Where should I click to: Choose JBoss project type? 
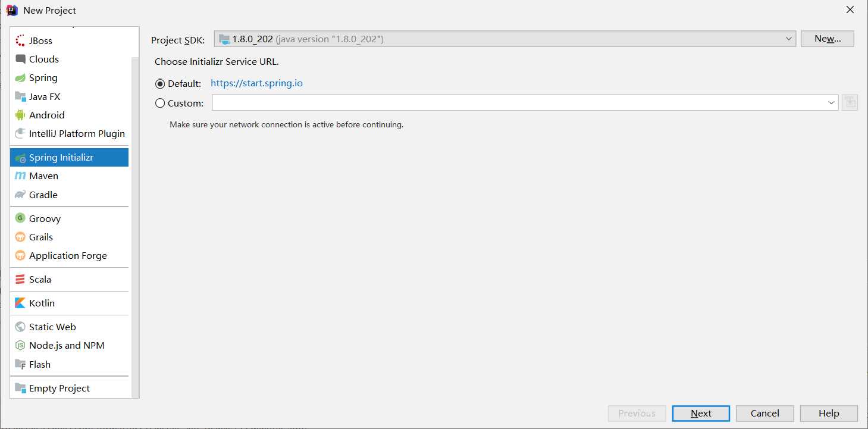[x=69, y=40]
